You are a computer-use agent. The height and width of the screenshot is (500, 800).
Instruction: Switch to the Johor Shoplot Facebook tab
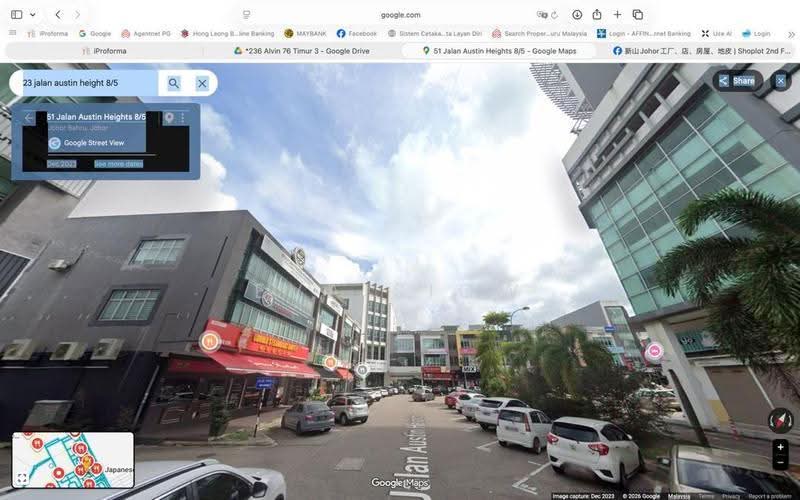pos(702,51)
